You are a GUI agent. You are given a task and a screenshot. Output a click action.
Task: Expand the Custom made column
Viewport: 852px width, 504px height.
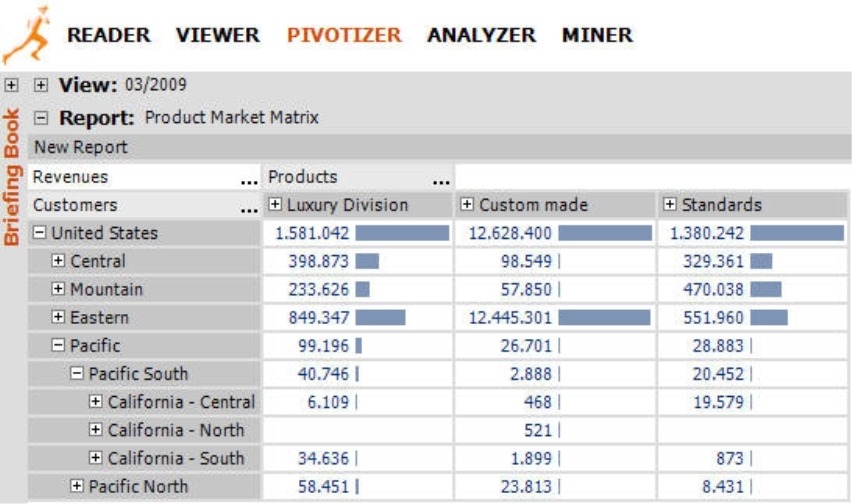[467, 205]
